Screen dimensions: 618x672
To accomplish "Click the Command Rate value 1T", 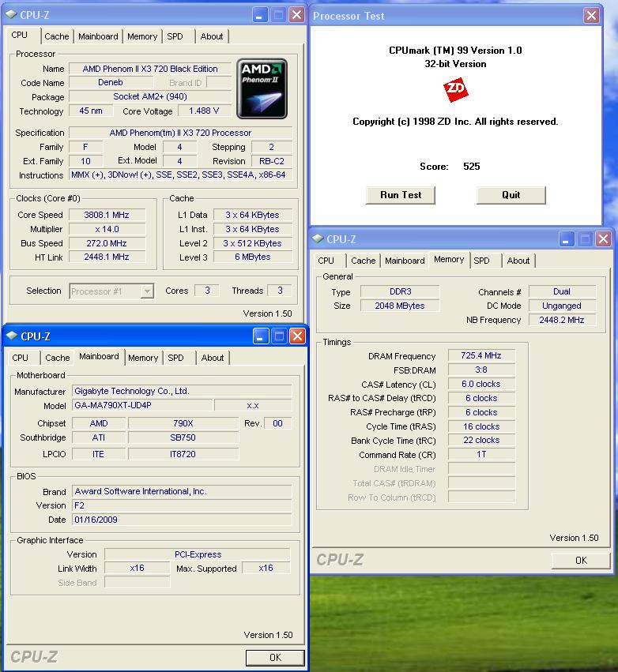I will (481, 454).
